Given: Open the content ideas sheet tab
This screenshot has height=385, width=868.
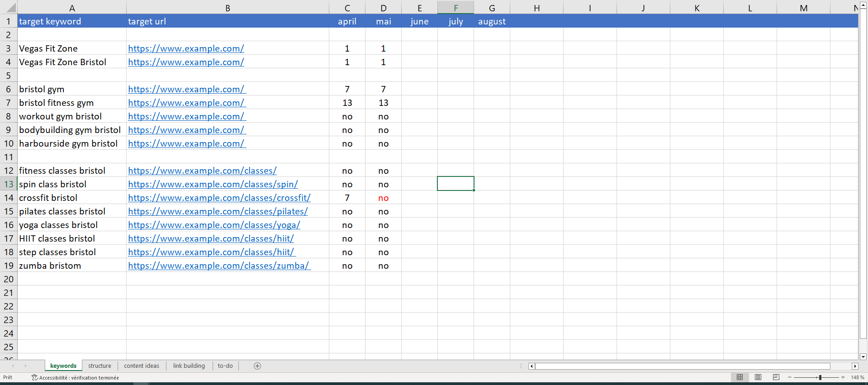Looking at the screenshot, I should pyautogui.click(x=142, y=366).
